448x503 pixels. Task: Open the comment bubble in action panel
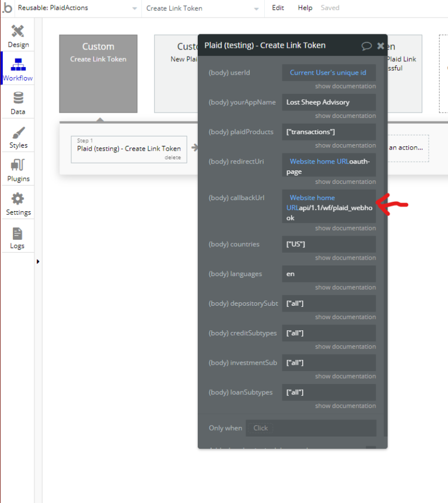(366, 46)
